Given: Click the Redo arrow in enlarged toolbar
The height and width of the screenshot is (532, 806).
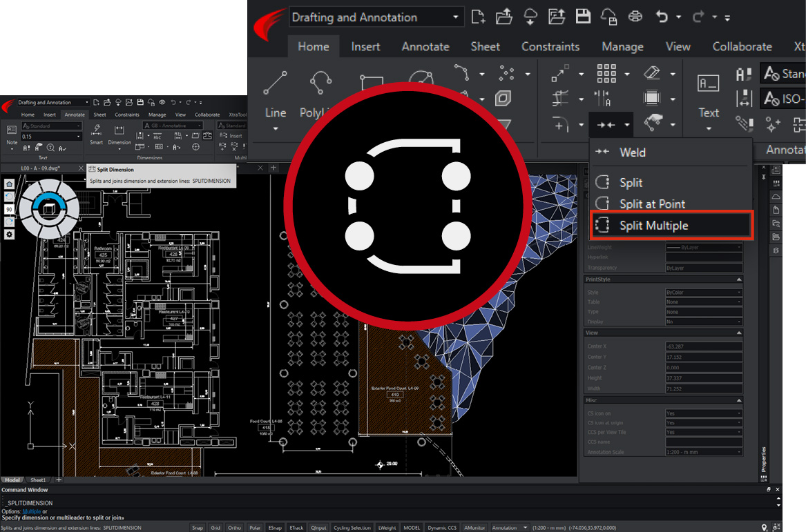Looking at the screenshot, I should coord(698,17).
